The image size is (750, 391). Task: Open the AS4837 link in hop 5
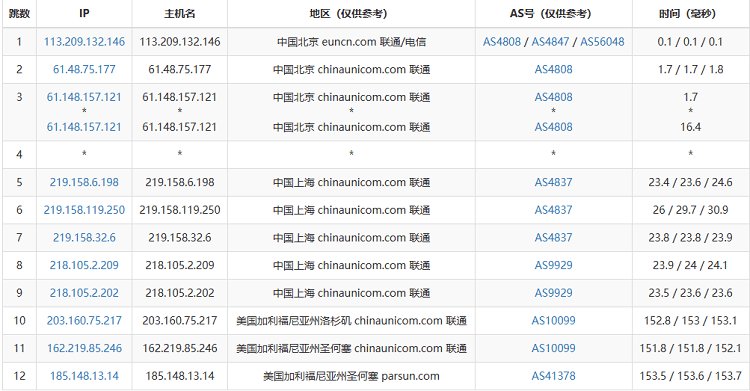coord(553,182)
